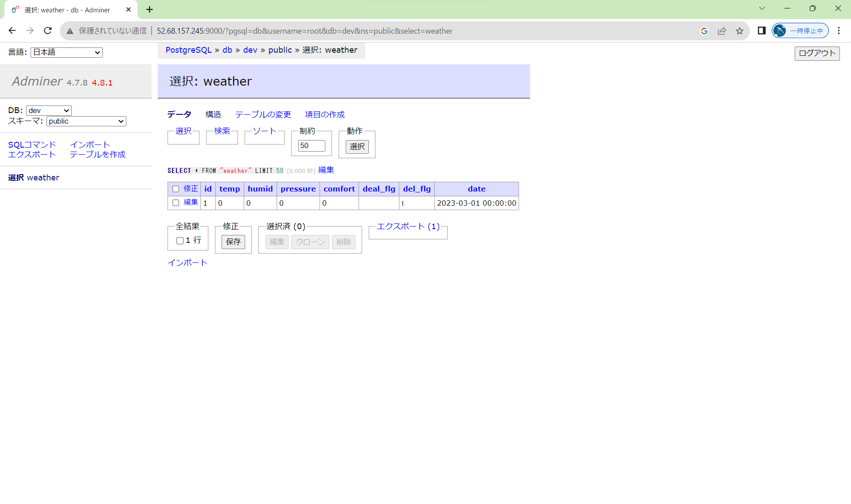Tick the checkbox for row id 1
Image resolution: width=851 pixels, height=504 pixels.
[x=176, y=203]
